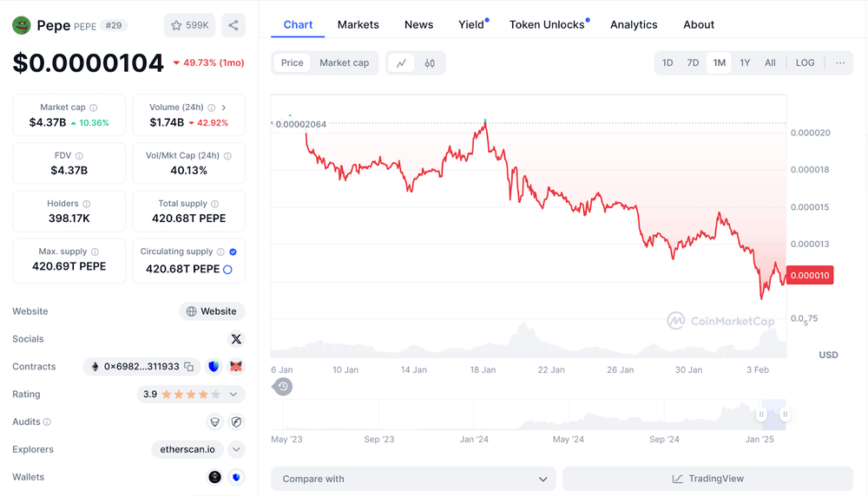The image size is (868, 496).
Task: Open the Token Unlocks tab
Action: click(547, 24)
